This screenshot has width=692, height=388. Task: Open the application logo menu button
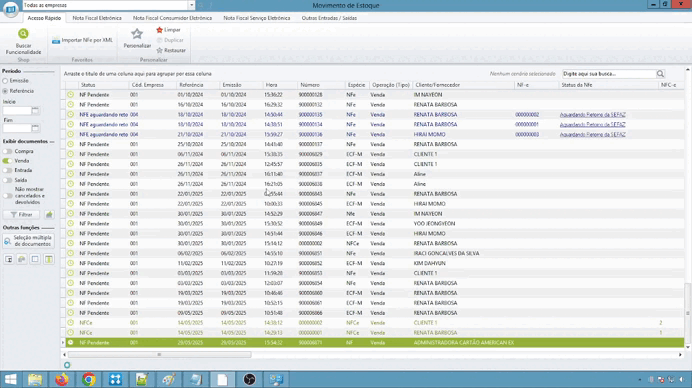coord(11,9)
